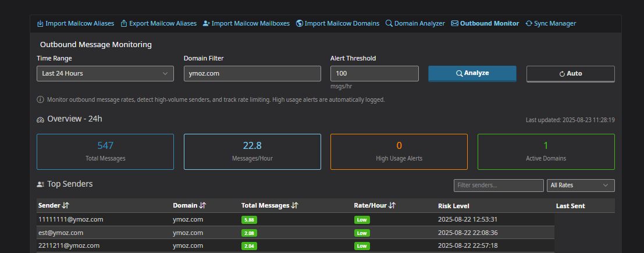This screenshot has height=253, width=644.
Task: Click the Import Mailcow Aliases icon
Action: 40,24
